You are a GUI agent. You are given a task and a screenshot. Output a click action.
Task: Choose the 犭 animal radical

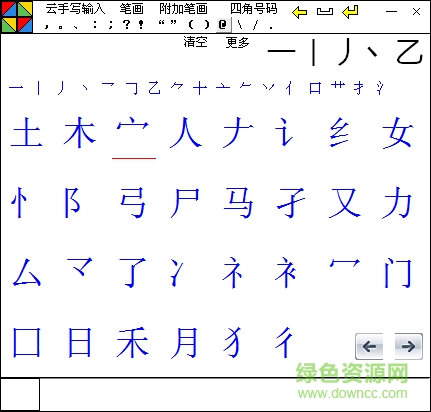tap(232, 342)
